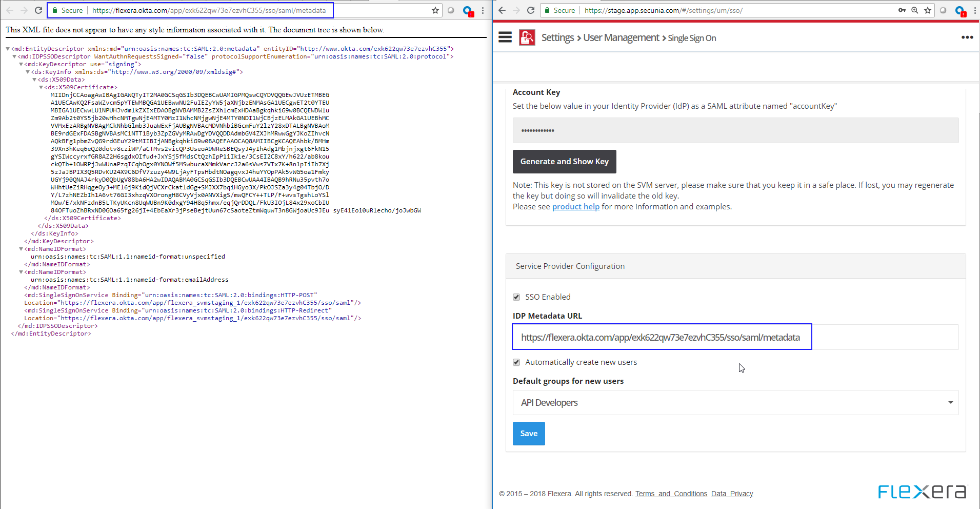Focus address bar with stage.app.secunia.com URL
This screenshot has width=980, height=509.
tap(738, 10)
